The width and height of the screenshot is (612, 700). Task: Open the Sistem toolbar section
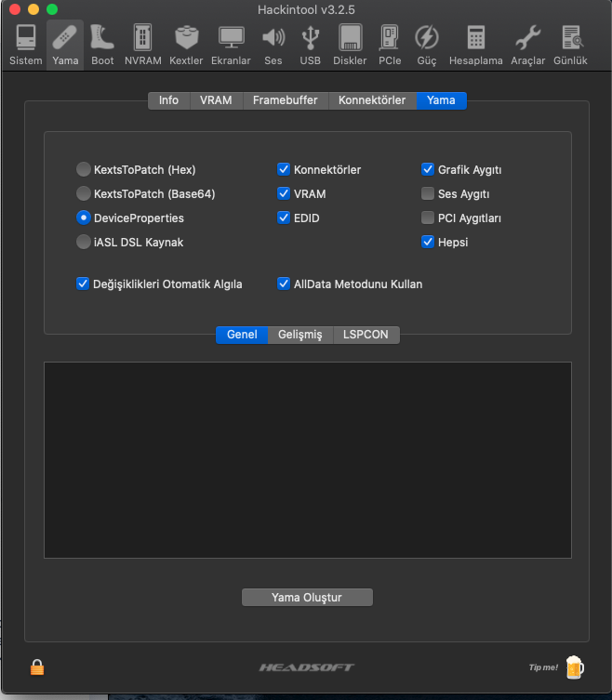click(x=25, y=45)
